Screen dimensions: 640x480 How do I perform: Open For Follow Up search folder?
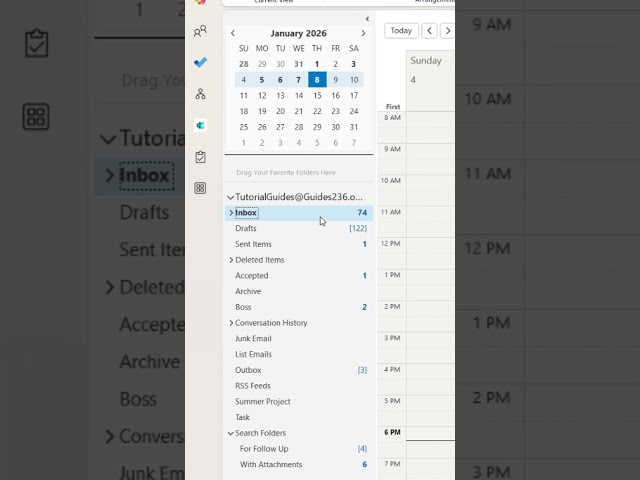coord(299,449)
